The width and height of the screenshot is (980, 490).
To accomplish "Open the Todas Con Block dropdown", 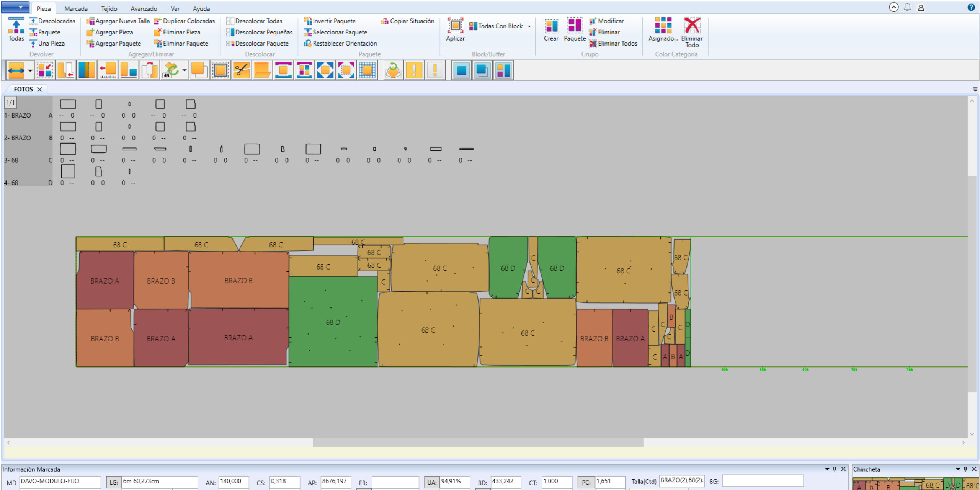I will 529,26.
